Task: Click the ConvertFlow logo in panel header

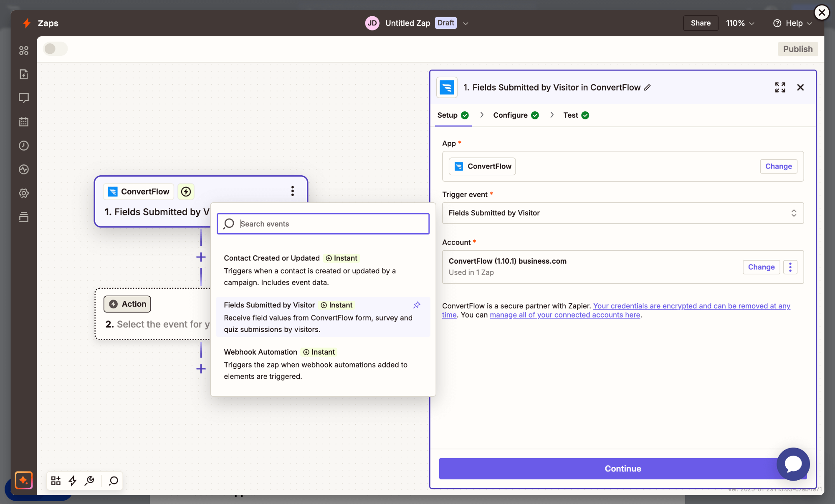Action: (447, 87)
